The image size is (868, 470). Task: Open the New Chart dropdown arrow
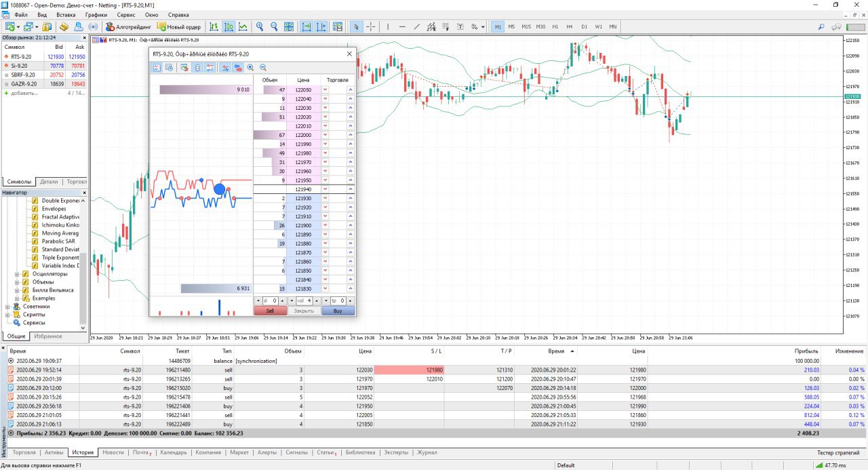tap(18, 27)
